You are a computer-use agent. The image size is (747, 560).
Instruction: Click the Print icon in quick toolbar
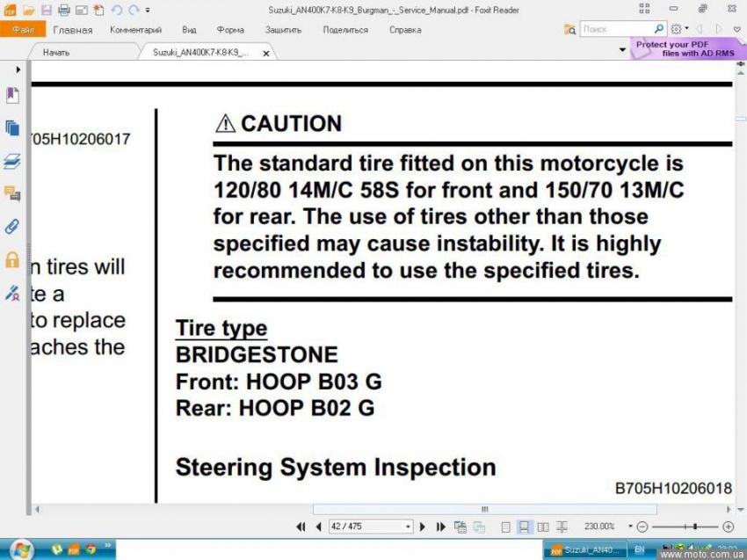(63, 11)
